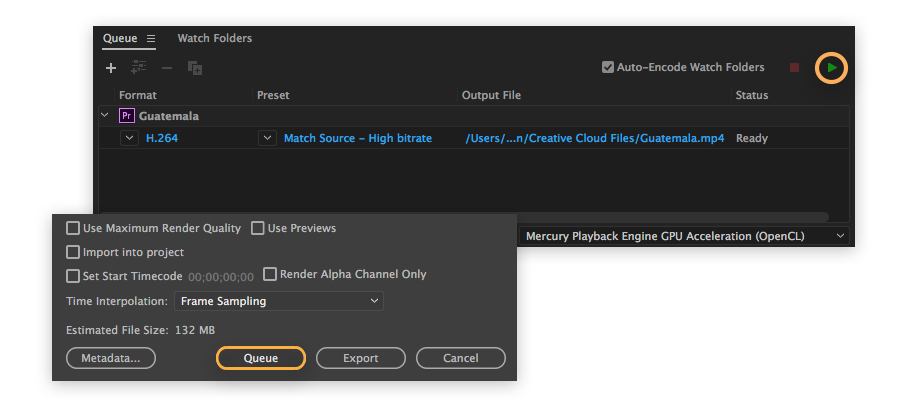This screenshot has height=406, width=900.
Task: Switch to the Watch Folders tab
Action: click(x=215, y=39)
